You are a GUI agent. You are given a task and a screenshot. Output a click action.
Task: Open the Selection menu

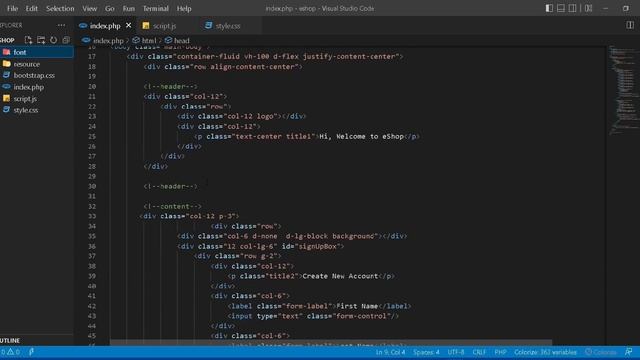60,9
